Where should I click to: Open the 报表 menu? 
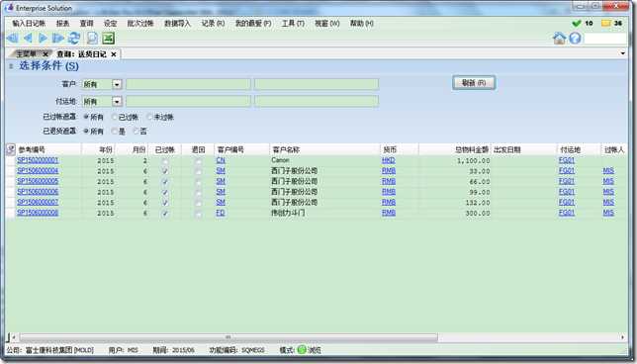click(x=62, y=24)
